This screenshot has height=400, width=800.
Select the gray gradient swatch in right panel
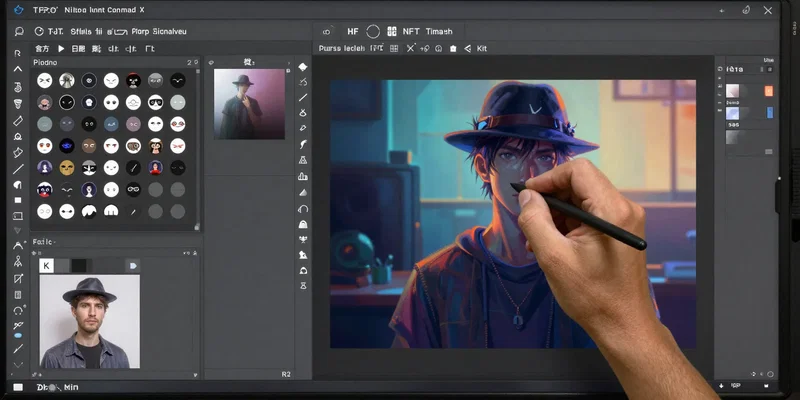[x=732, y=137]
